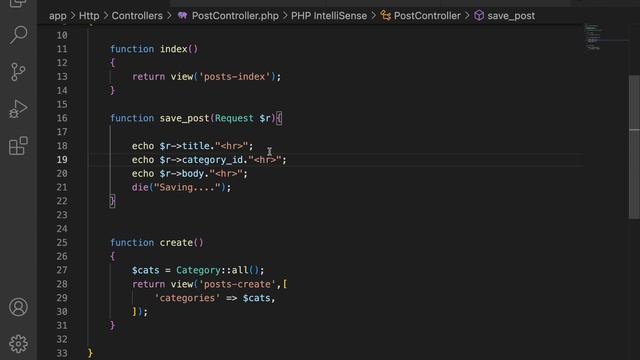Click 'Category' class on line 27
The height and width of the screenshot is (360, 640).
198,271
